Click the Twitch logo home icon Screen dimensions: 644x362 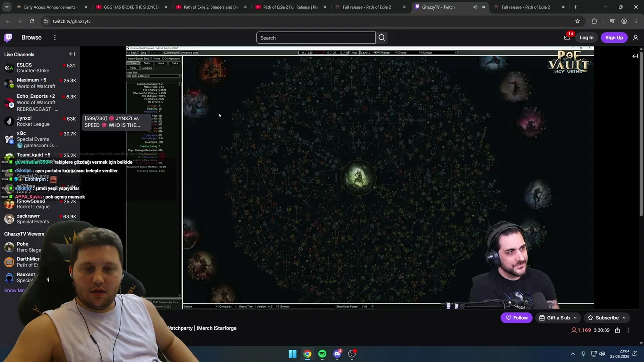click(8, 38)
